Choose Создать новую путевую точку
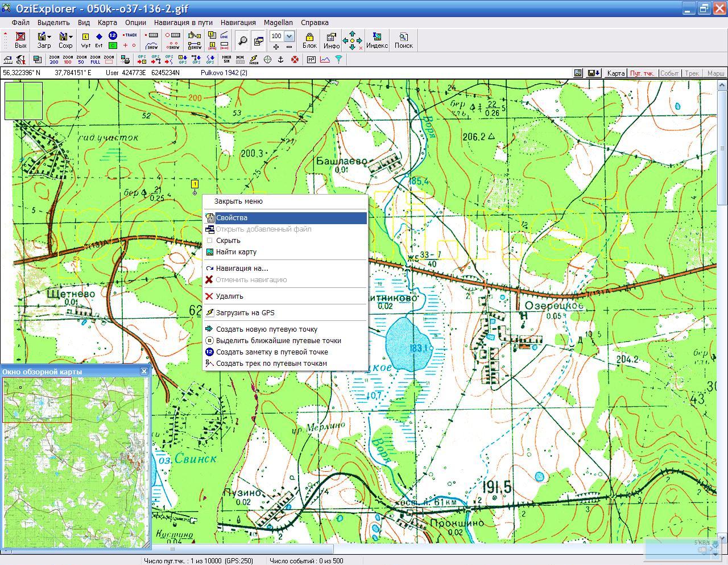Screen dimensions: 728x565 (x=286, y=329)
